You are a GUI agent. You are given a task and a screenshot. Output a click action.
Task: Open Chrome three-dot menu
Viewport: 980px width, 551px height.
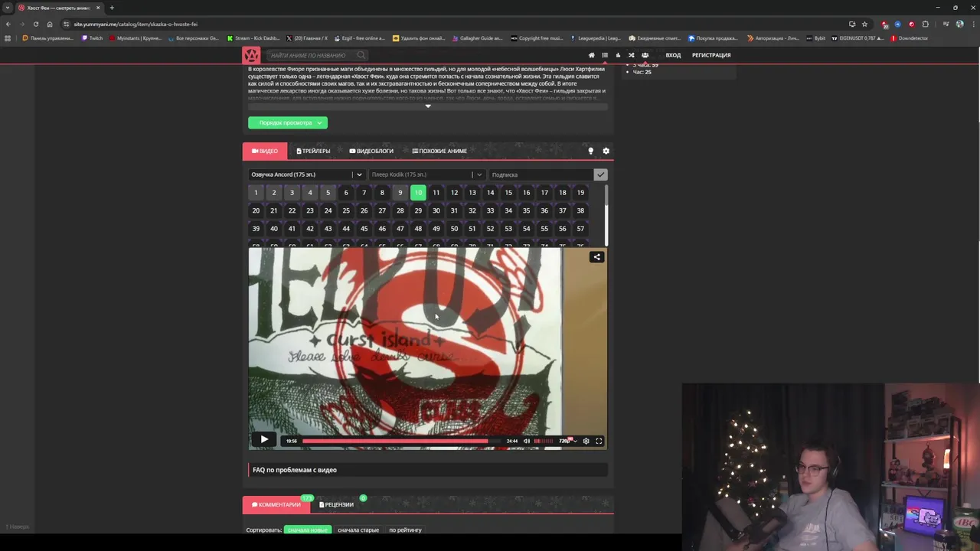tap(972, 24)
